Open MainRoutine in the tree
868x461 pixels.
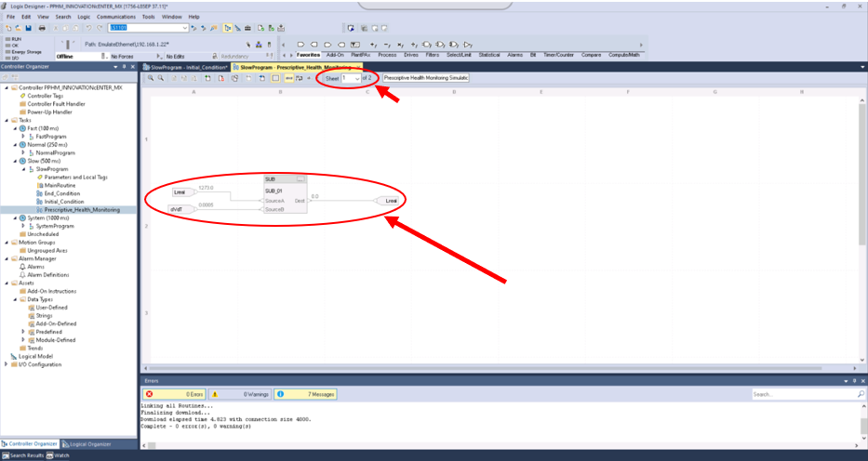(x=60, y=185)
